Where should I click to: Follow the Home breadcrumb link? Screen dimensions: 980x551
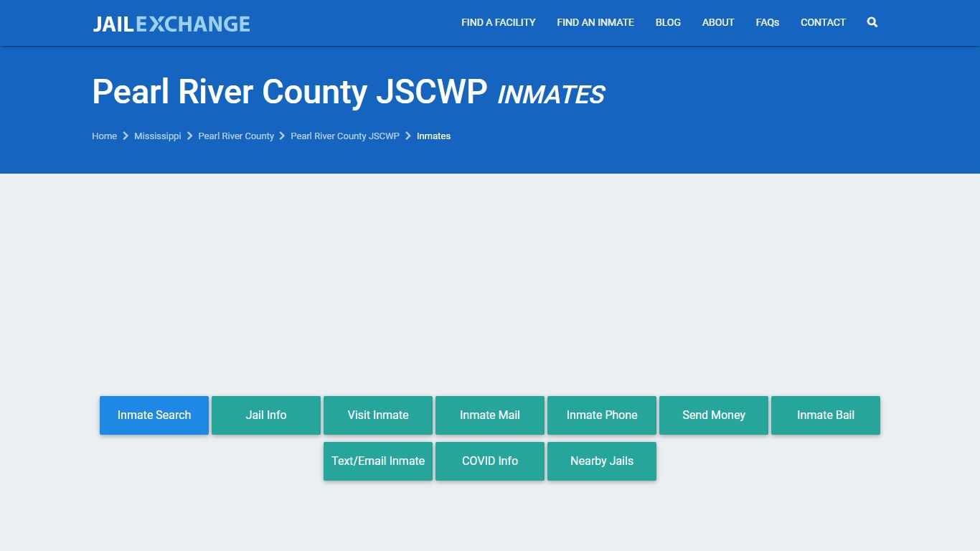[x=104, y=136]
